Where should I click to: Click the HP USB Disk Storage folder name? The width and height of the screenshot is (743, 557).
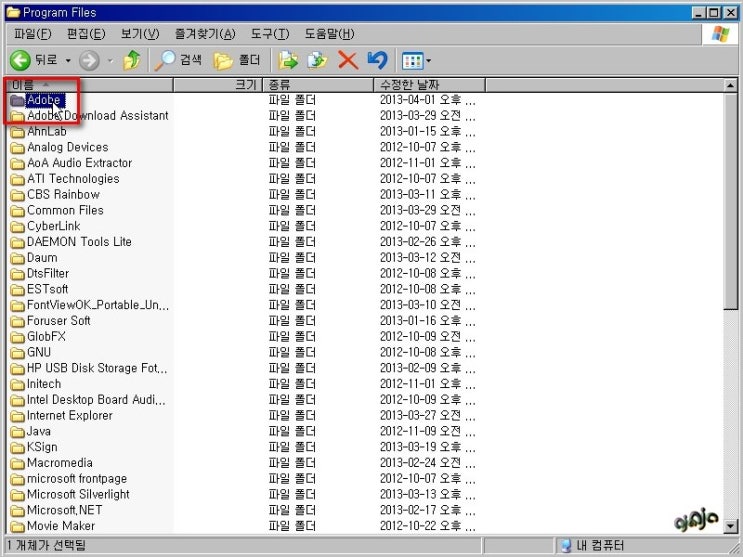97,368
